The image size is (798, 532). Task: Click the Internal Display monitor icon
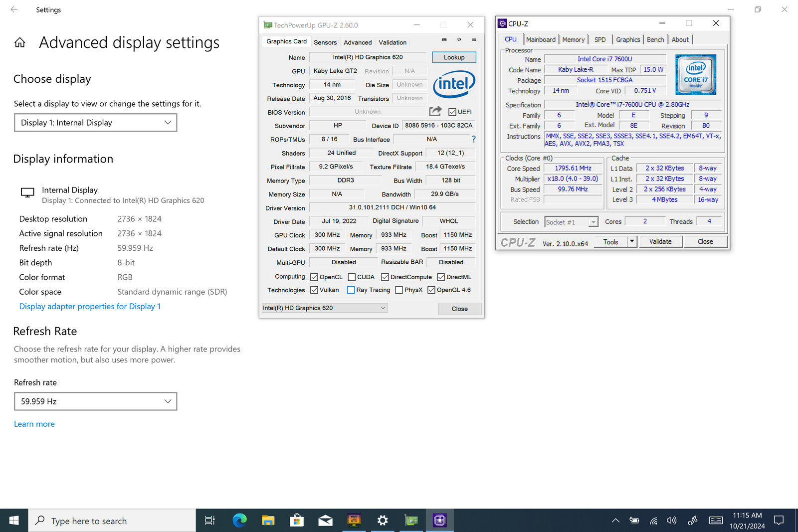pos(27,192)
